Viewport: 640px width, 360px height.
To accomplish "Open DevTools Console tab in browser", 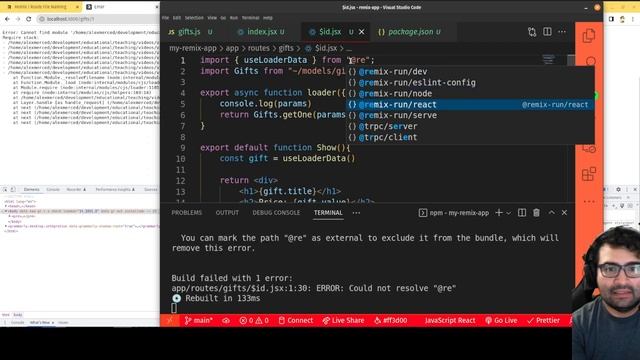I will coord(53,189).
